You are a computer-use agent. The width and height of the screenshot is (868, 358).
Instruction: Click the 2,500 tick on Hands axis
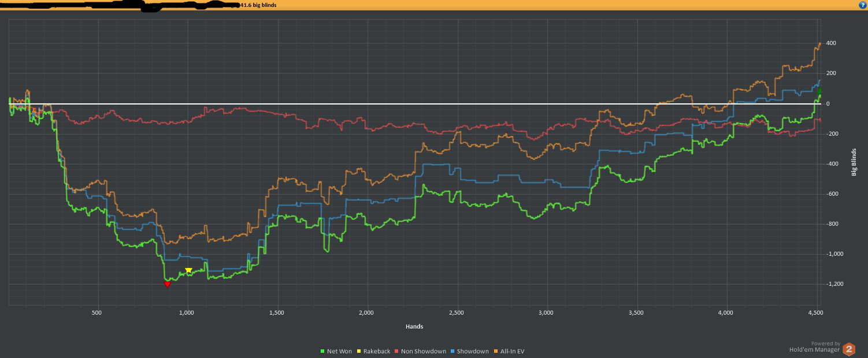point(457,312)
